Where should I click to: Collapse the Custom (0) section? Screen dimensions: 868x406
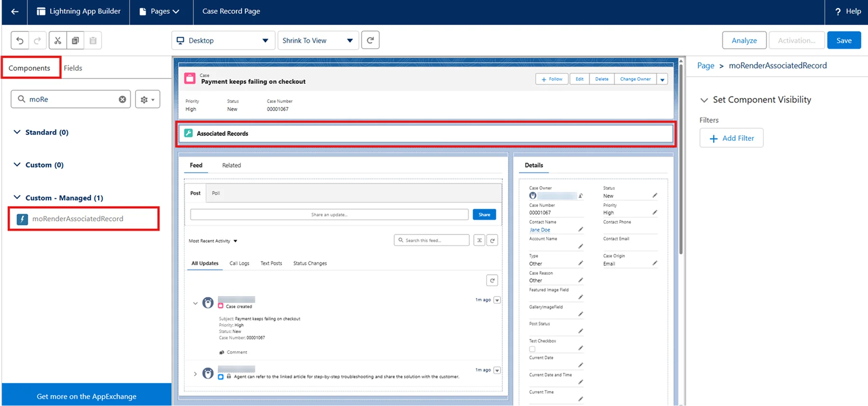17,165
